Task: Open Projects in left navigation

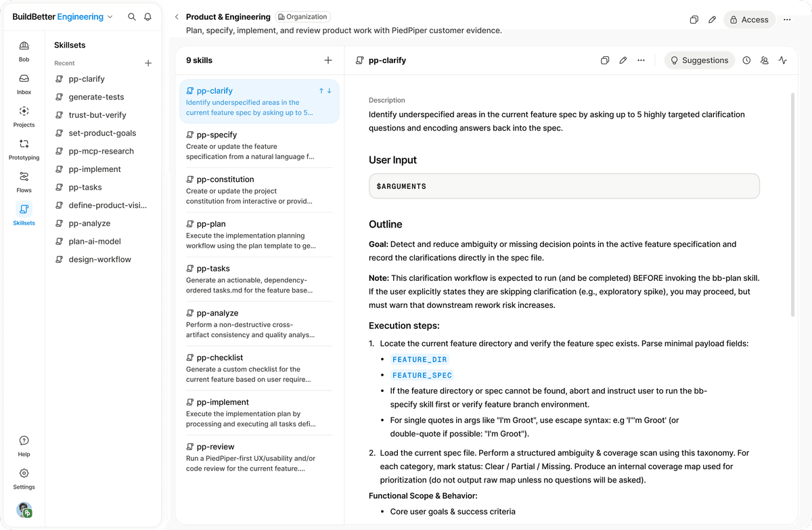Action: 24,116
